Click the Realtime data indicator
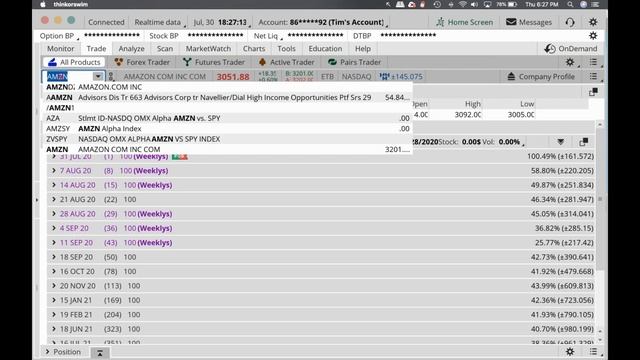 pos(158,22)
